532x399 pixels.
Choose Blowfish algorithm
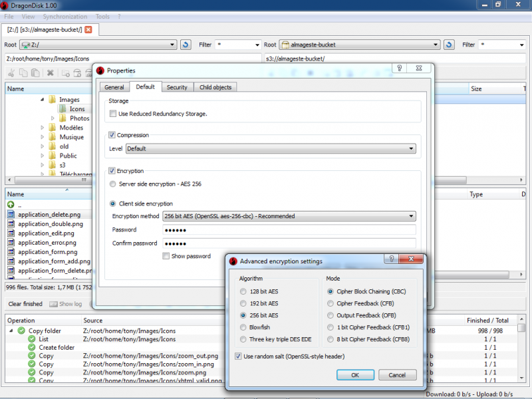tap(243, 327)
